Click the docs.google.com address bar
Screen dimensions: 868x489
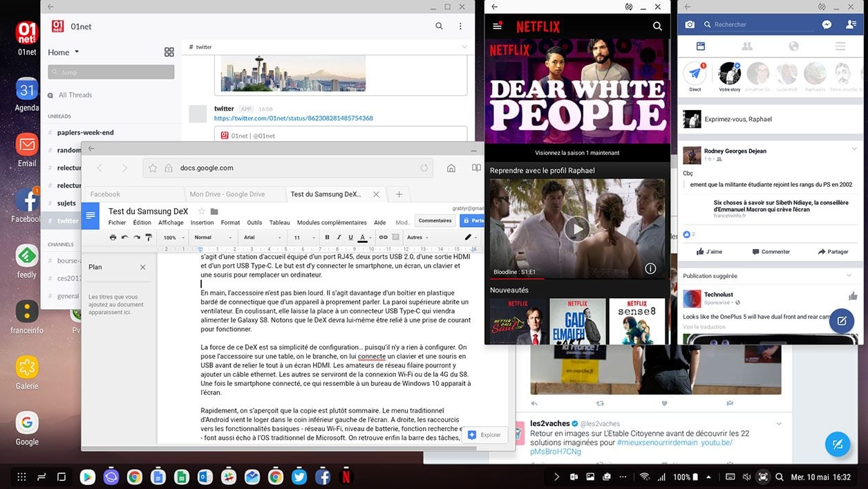pos(288,168)
